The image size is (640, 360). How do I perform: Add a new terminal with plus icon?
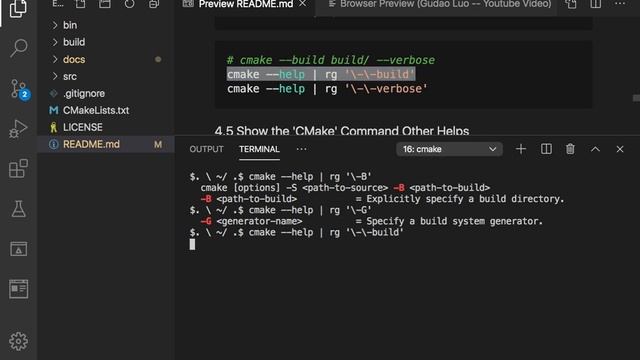click(521, 149)
